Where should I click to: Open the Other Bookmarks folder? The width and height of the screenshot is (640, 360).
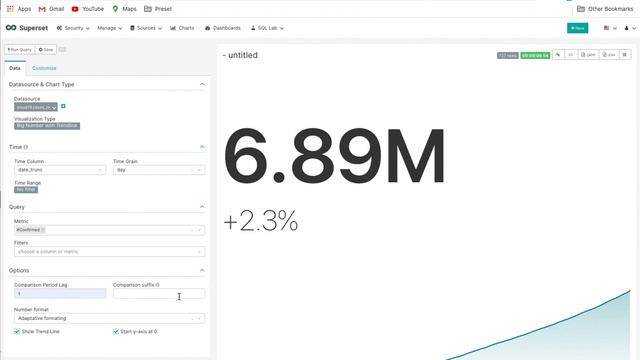pos(605,9)
